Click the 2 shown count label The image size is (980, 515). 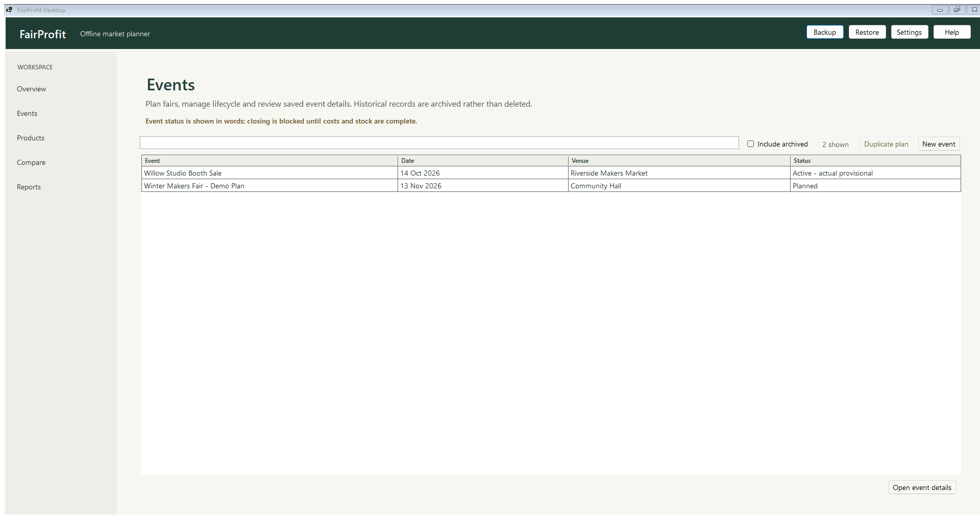click(x=835, y=144)
